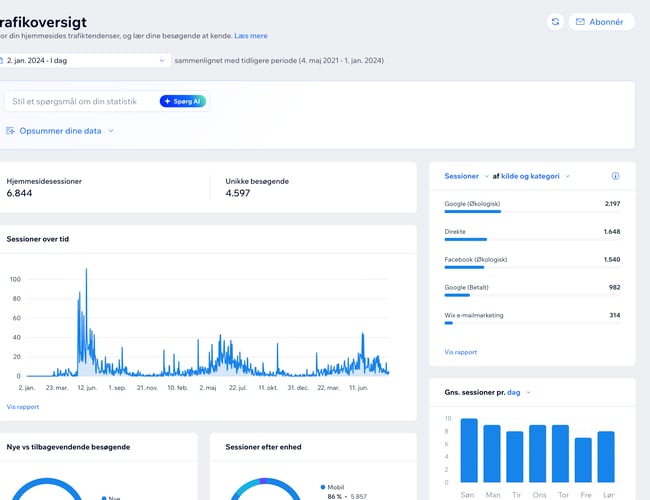Select the Google (Økologisk) source row

click(x=532, y=207)
